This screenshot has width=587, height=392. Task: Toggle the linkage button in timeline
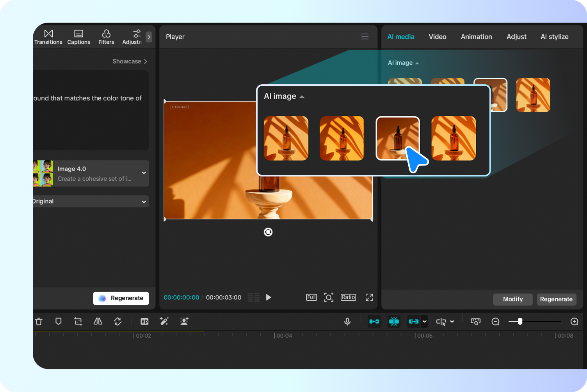tap(413, 321)
